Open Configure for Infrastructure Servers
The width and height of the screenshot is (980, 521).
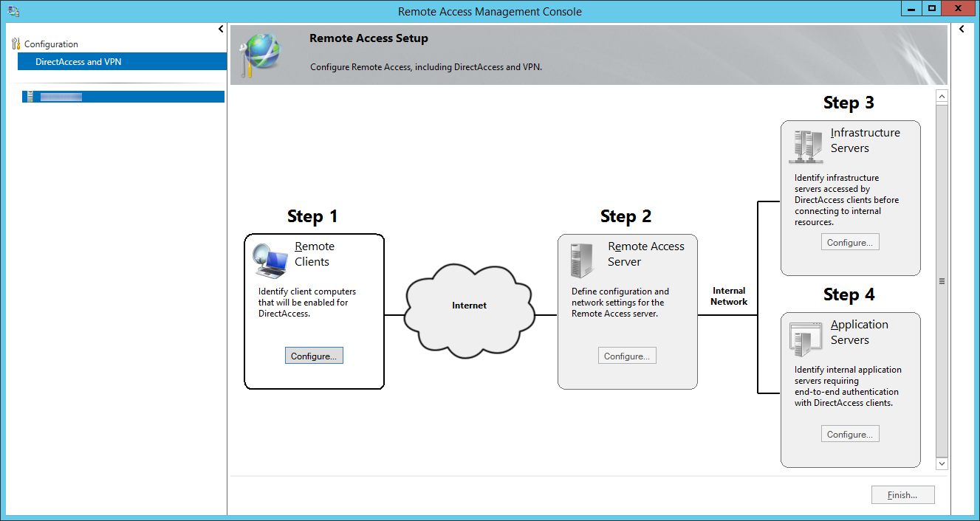[x=850, y=242]
